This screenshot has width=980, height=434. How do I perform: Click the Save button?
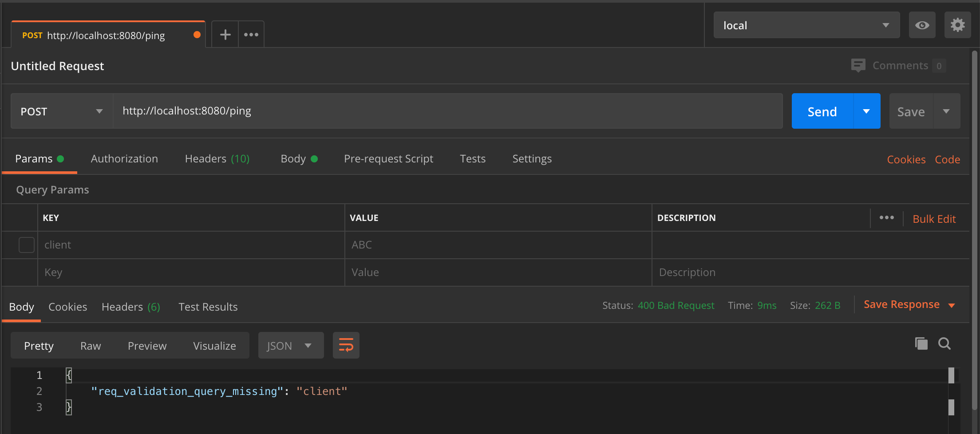tap(911, 111)
